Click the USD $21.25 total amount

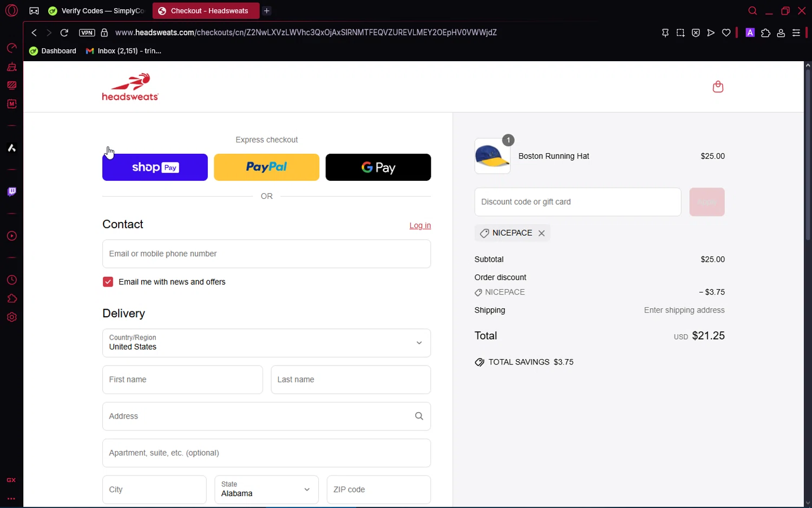(x=699, y=336)
